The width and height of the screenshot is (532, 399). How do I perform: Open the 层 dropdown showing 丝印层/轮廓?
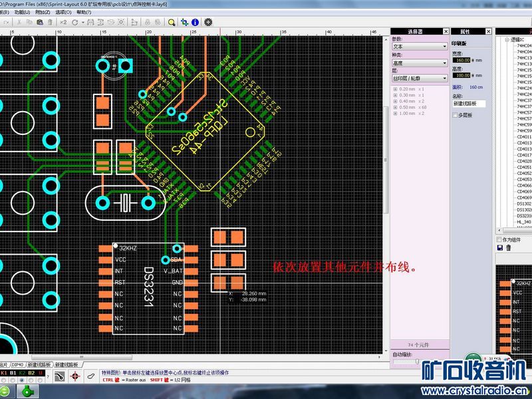420,78
